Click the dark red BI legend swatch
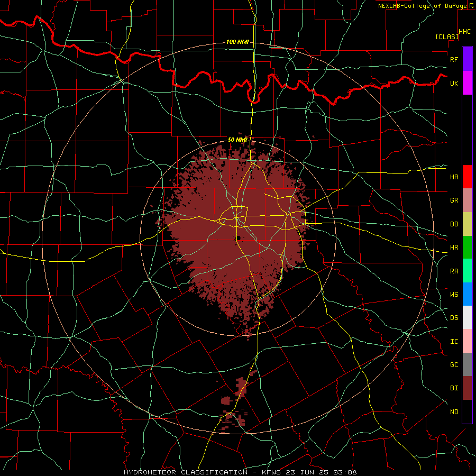This screenshot has width=476, height=476. point(467,388)
